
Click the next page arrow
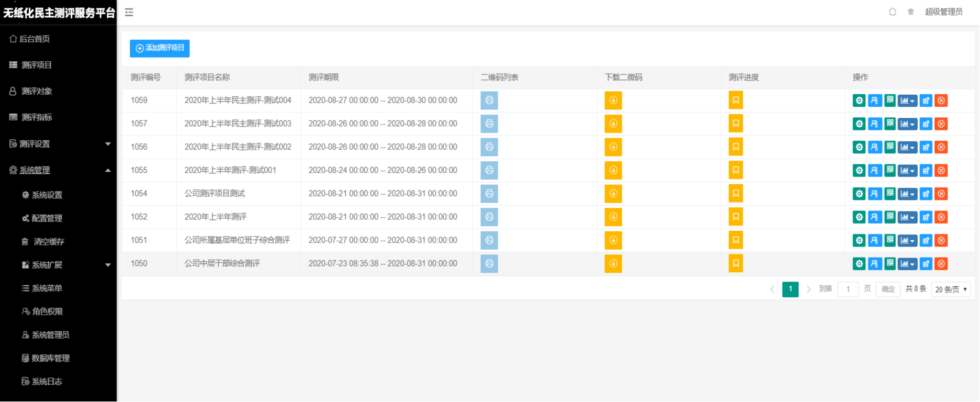point(809,289)
